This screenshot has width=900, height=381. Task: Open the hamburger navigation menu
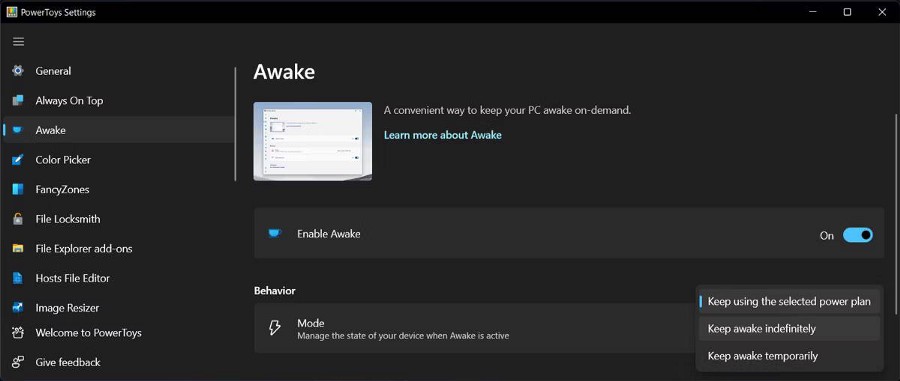pos(18,42)
